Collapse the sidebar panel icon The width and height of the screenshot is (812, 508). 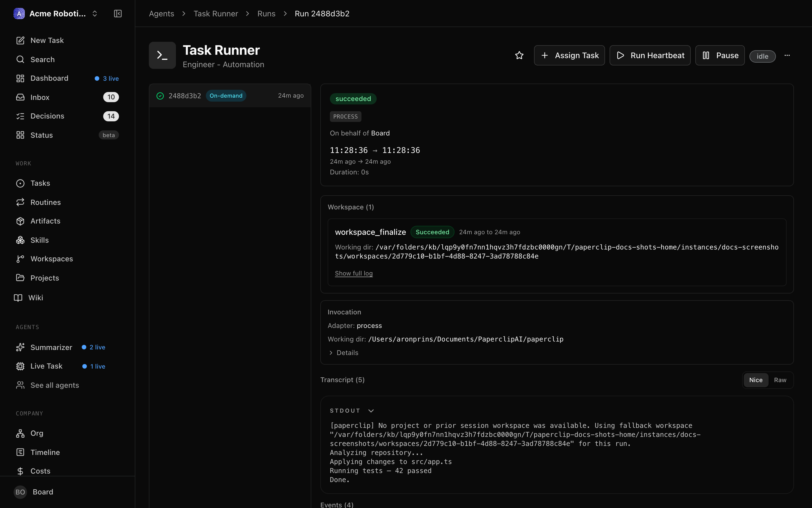(118, 14)
